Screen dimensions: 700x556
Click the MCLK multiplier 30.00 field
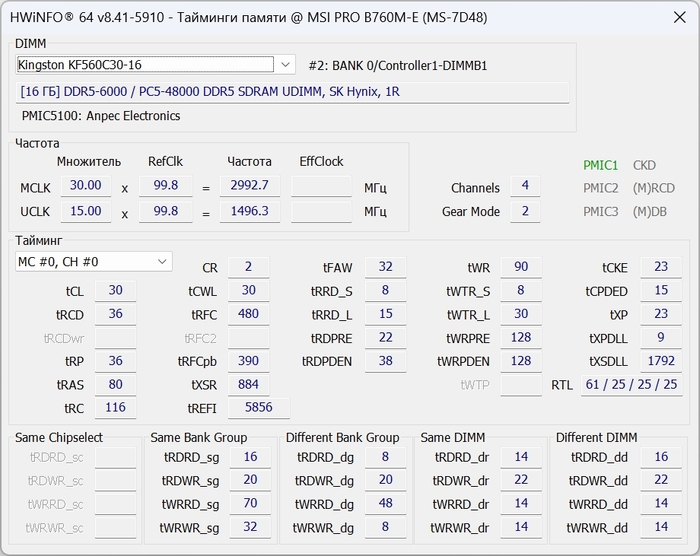pyautogui.click(x=86, y=186)
